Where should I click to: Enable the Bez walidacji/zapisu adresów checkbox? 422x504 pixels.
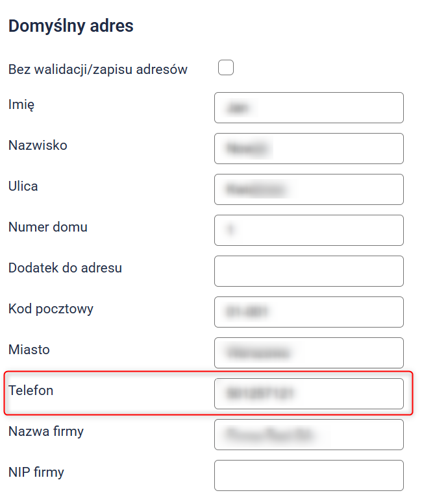[226, 67]
